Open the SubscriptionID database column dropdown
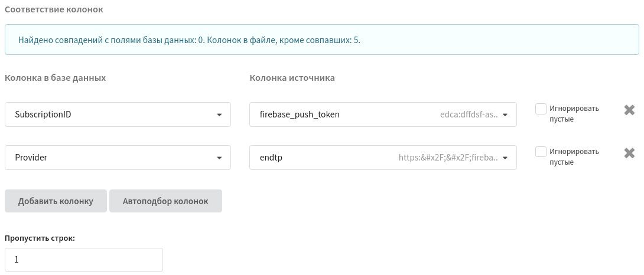 click(118, 114)
